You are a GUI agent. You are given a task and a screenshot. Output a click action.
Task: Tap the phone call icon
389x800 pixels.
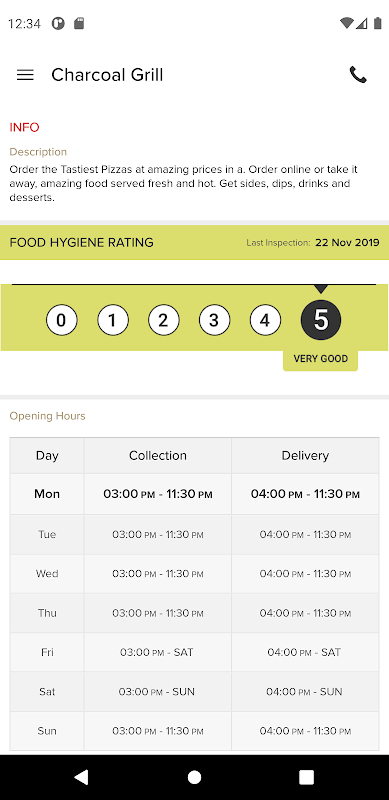[358, 75]
